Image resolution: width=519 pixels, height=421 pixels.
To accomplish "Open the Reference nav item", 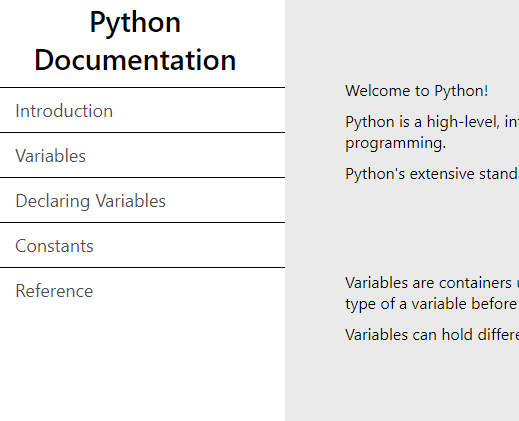I will 142,291.
